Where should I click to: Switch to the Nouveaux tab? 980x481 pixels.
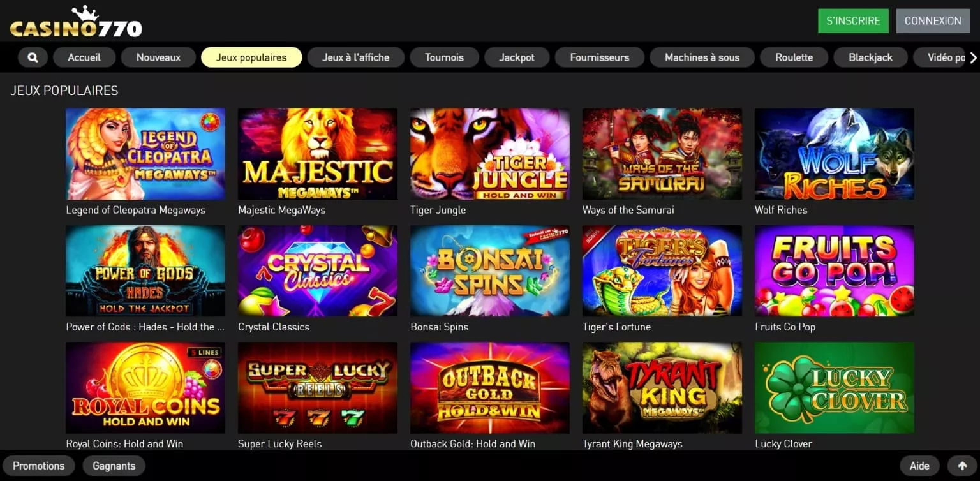158,57
